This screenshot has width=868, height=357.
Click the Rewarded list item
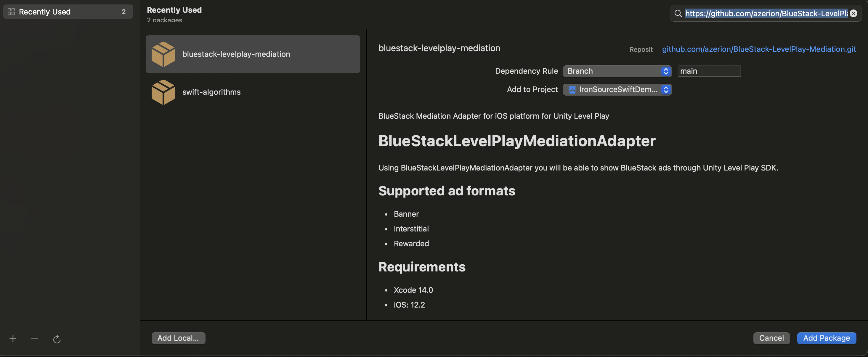coord(411,244)
